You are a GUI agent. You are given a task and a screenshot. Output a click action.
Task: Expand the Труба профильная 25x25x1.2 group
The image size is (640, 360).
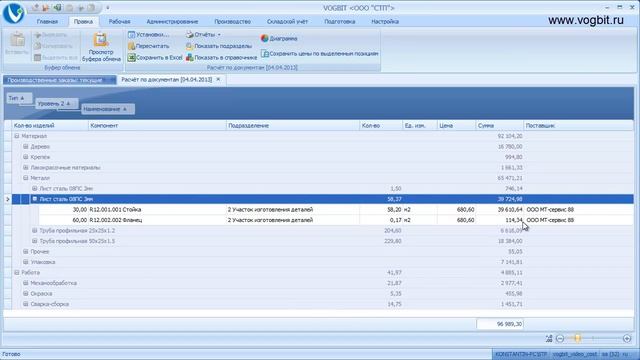pyautogui.click(x=35, y=231)
